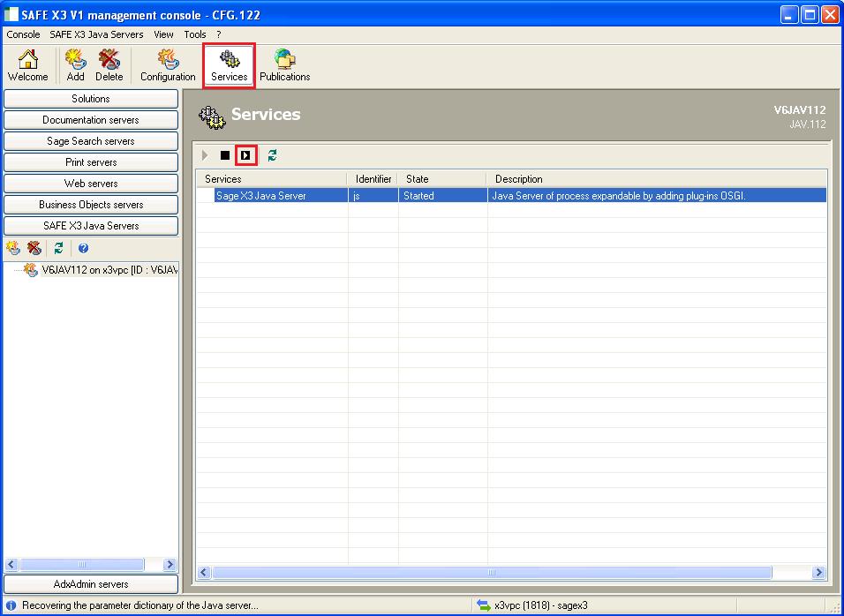Image resolution: width=844 pixels, height=616 pixels.
Task: Click the Delete toolbar icon
Action: 109,66
